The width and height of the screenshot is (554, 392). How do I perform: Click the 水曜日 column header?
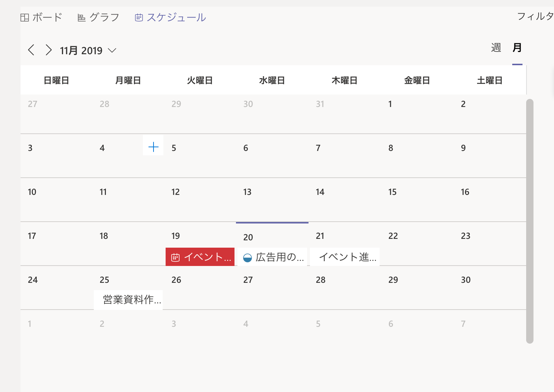272,80
